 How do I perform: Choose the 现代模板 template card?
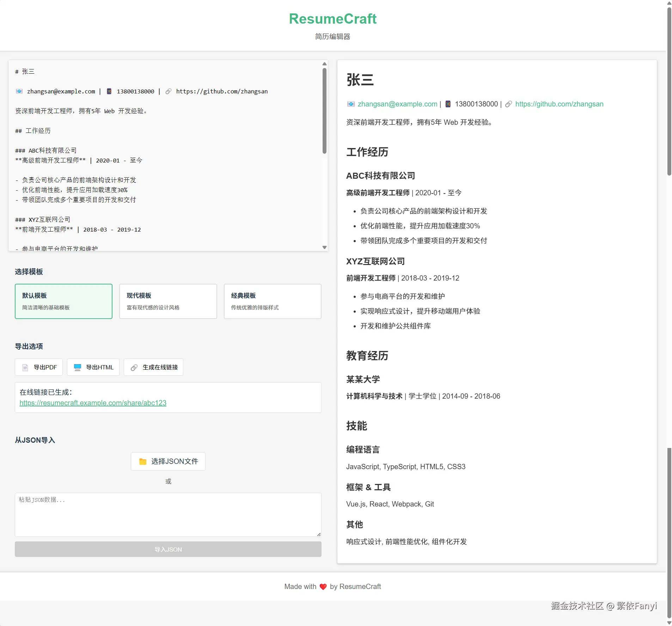pyautogui.click(x=168, y=301)
